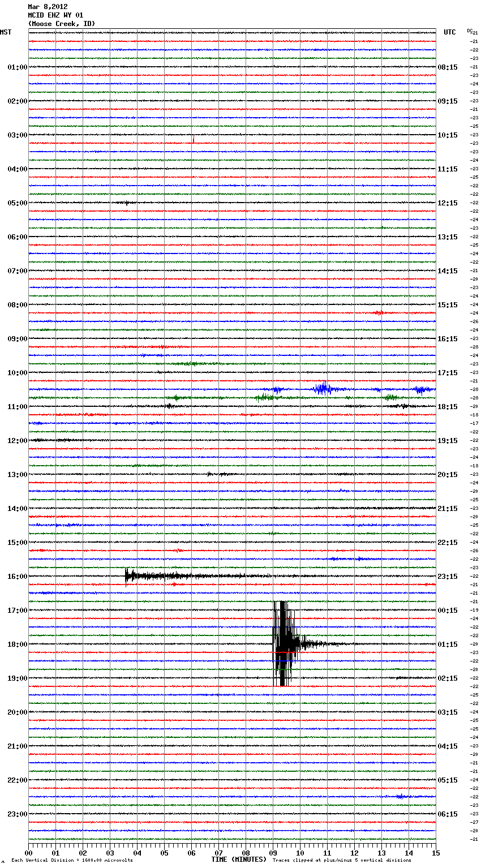Image resolution: width=481 pixels, height=868 pixels.
Task: Click the 'UTC' time zone label
Action: (x=450, y=32)
